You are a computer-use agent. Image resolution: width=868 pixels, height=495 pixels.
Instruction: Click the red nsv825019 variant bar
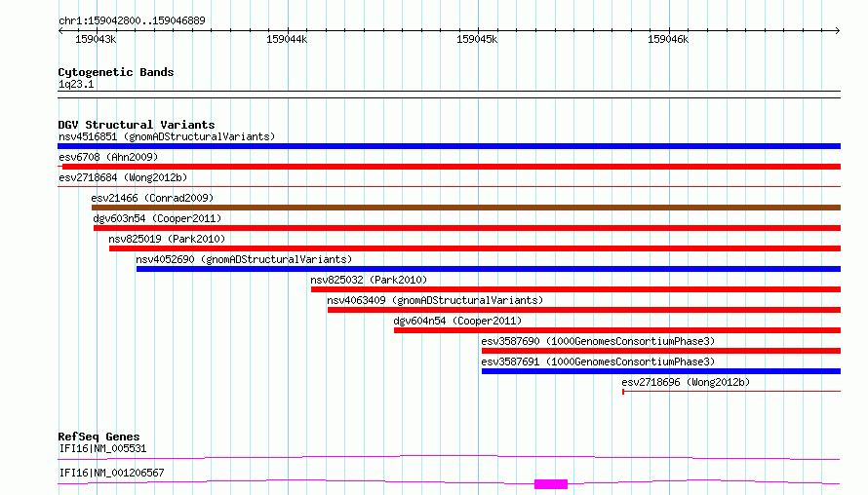[x=475, y=248]
